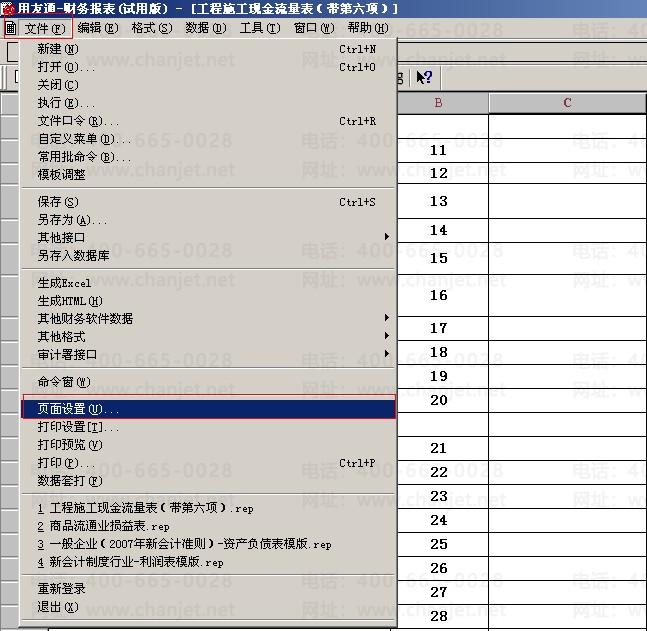Image resolution: width=647 pixels, height=631 pixels.
Task: Open recent file 3 资产负债表模版.rep
Action: (x=208, y=544)
